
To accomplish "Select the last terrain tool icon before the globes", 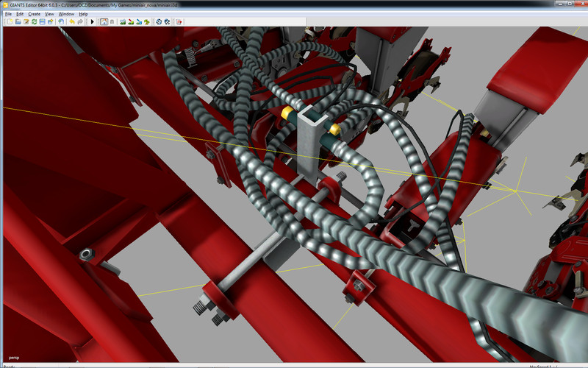I will point(147,22).
